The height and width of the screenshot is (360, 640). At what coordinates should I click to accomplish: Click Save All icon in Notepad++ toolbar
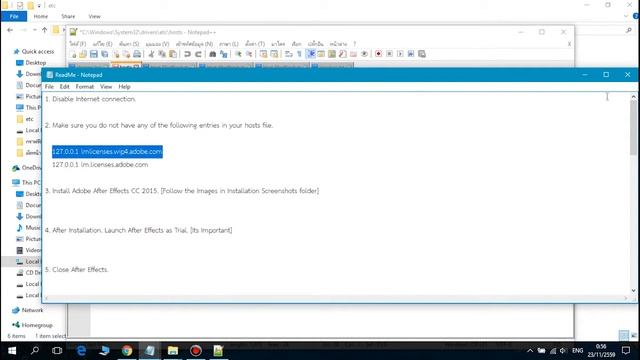tap(105, 54)
